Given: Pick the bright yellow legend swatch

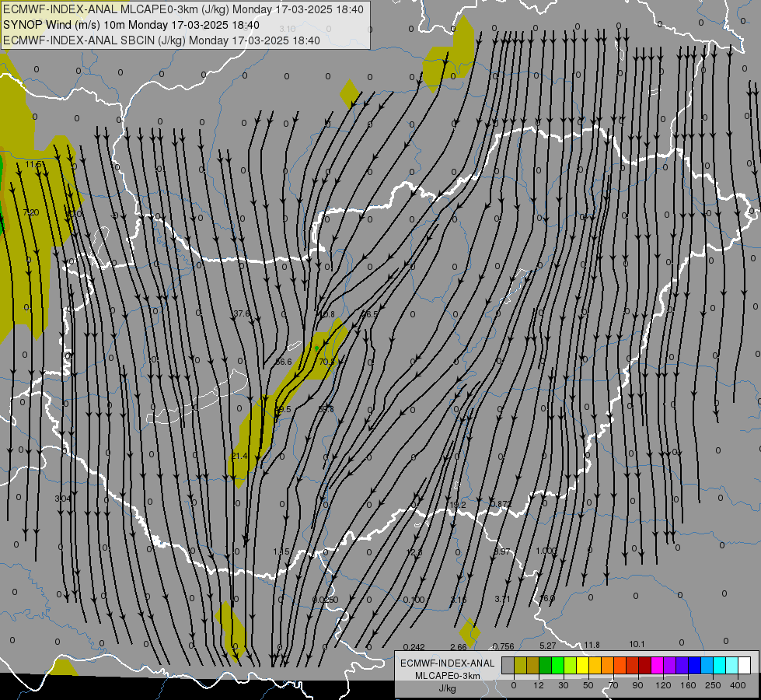Looking at the screenshot, I should tap(582, 665).
